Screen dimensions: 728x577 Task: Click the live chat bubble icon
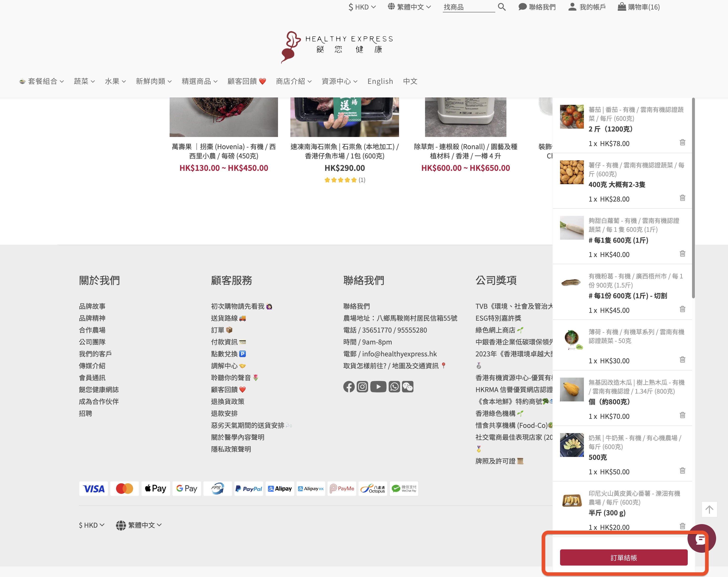tap(701, 538)
